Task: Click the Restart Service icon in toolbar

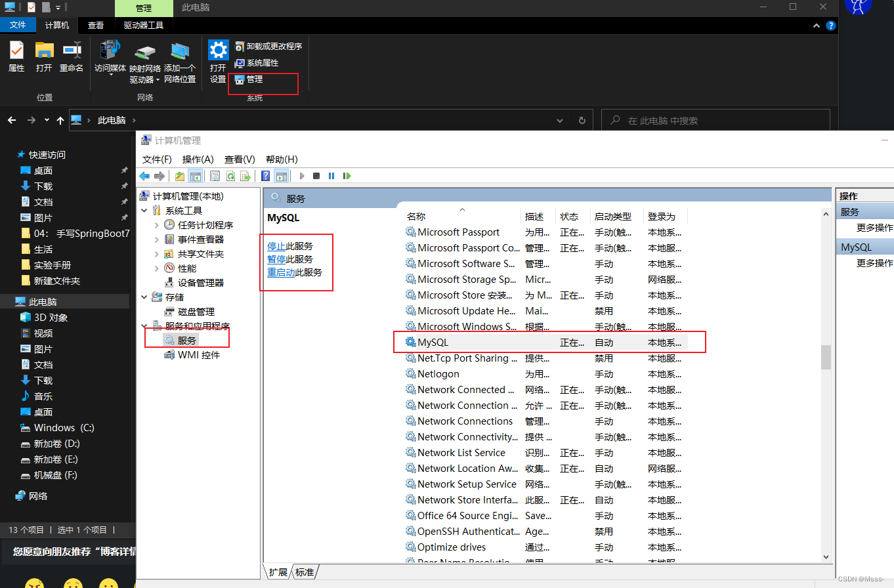Action: point(347,176)
